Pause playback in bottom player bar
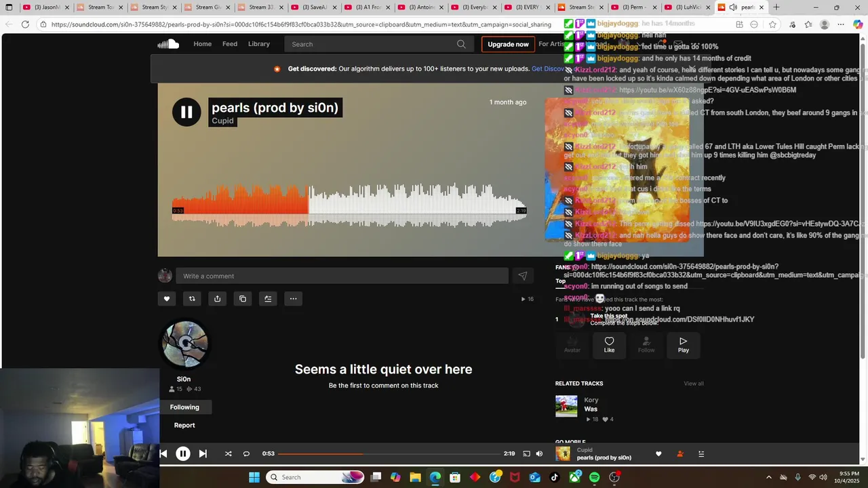The width and height of the screenshot is (868, 488). (183, 454)
